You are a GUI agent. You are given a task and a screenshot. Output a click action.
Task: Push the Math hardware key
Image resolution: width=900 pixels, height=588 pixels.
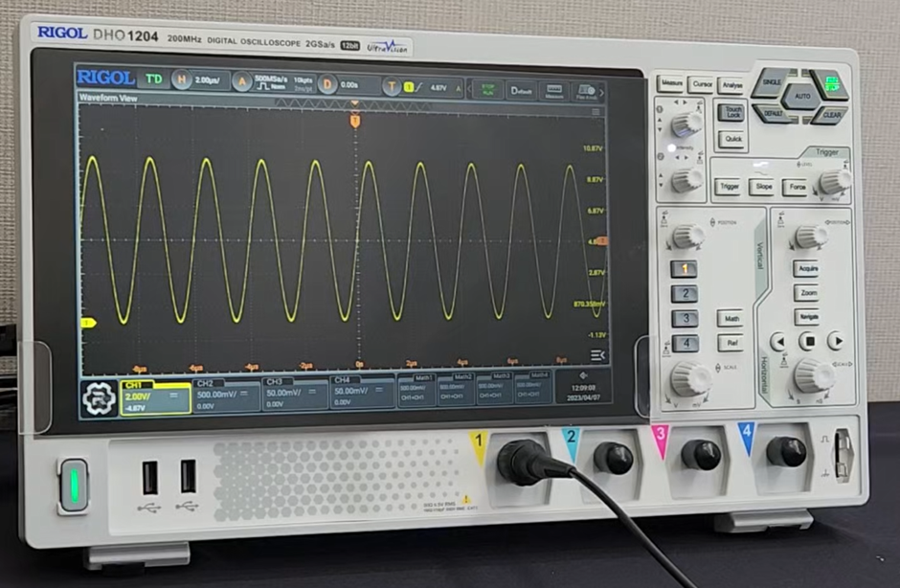[x=731, y=318]
